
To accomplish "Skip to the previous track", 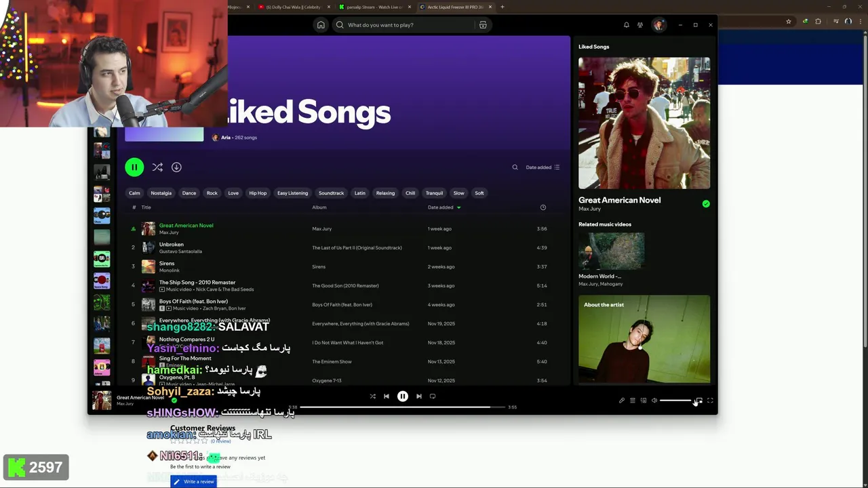I will 387,396.
